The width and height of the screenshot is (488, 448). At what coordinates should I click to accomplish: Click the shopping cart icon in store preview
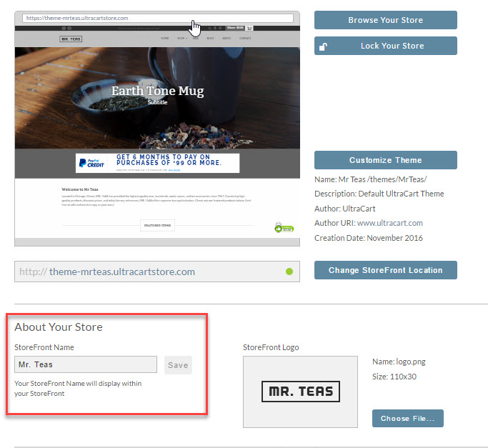click(x=249, y=29)
